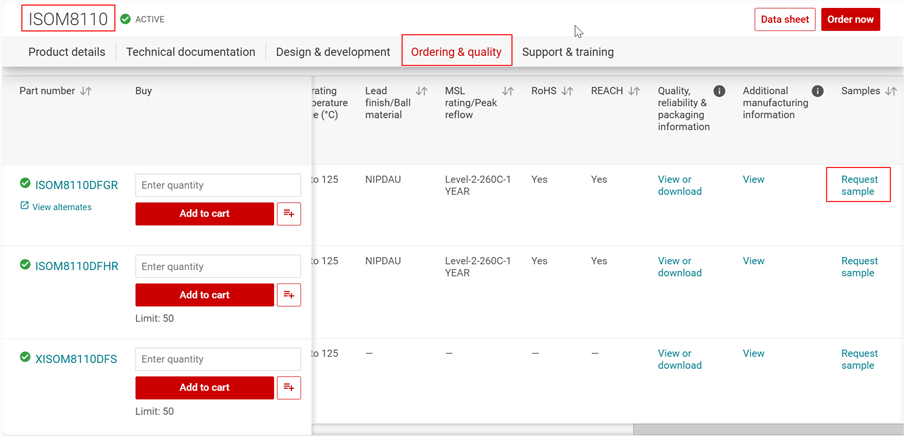Focus quantity field for ISOM8110DFHR
This screenshot has height=437, width=904.
point(218,266)
